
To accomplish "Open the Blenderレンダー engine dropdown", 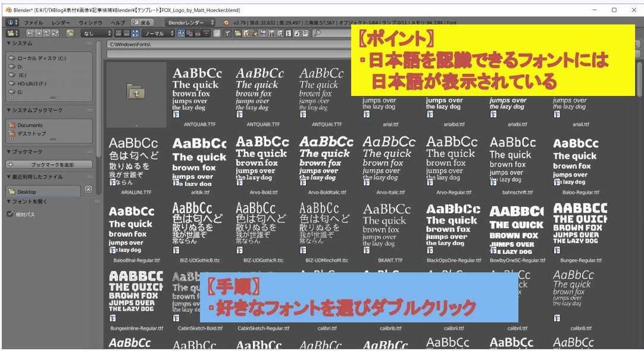I will click(x=190, y=23).
